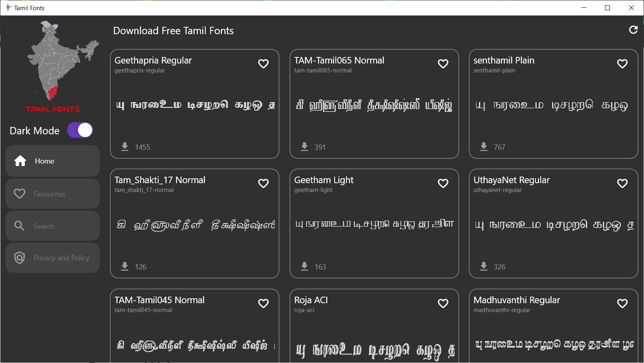Click the 767 download count
The width and height of the screenshot is (644, 363).
pyautogui.click(x=500, y=147)
